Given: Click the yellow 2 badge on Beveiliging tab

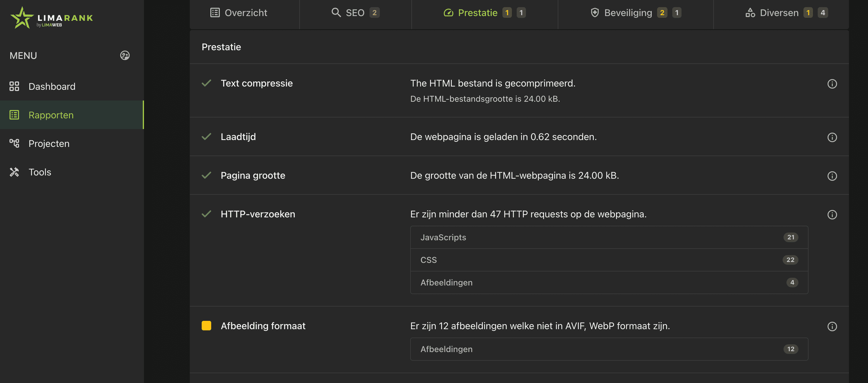Looking at the screenshot, I should [662, 13].
